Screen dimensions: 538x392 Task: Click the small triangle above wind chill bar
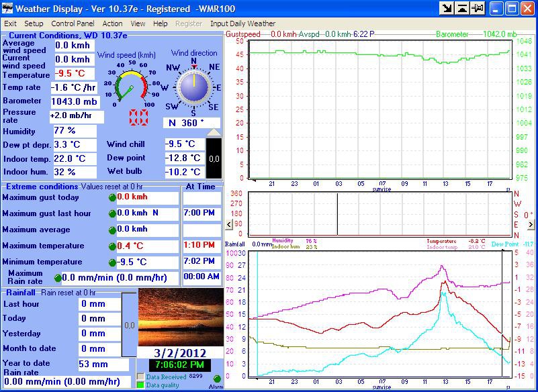(213, 132)
